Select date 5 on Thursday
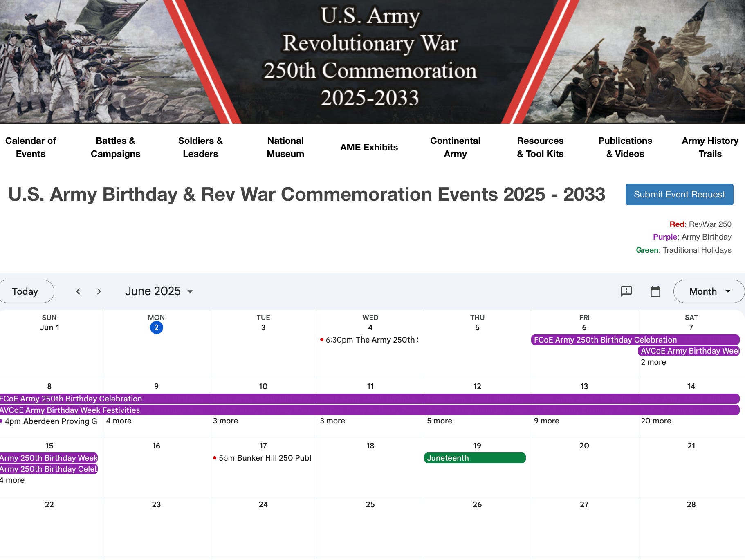 pos(477,327)
